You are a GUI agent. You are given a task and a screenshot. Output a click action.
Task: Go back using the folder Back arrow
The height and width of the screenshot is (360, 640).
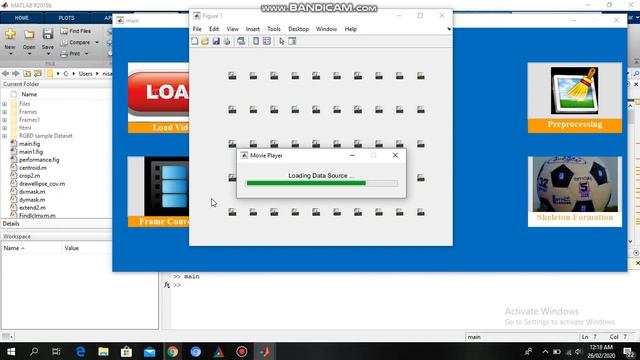pos(5,73)
